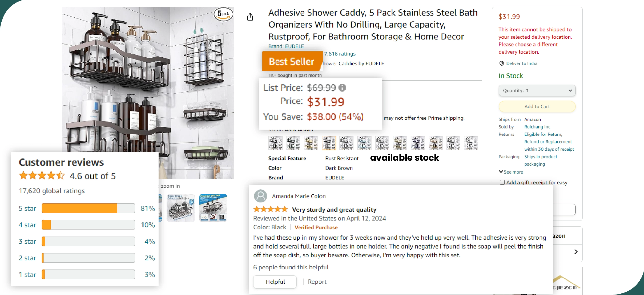644x295 pixels.
Task: Select the blue shower caddy variant thumbnail
Action: click(364, 143)
